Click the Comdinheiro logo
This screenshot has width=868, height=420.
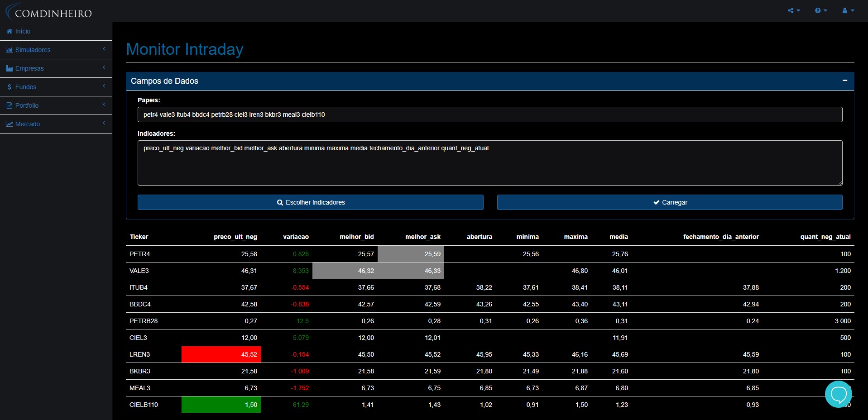[49, 11]
